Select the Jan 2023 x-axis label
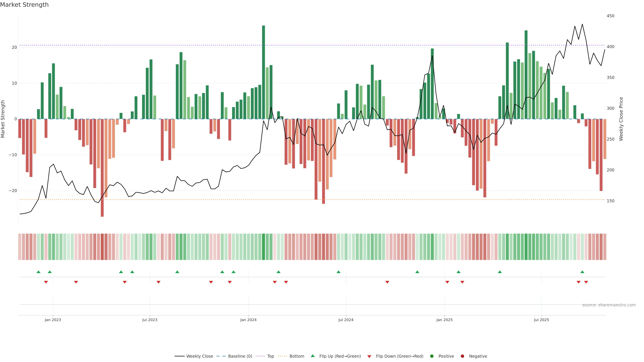This screenshot has height=362, width=644. click(53, 320)
